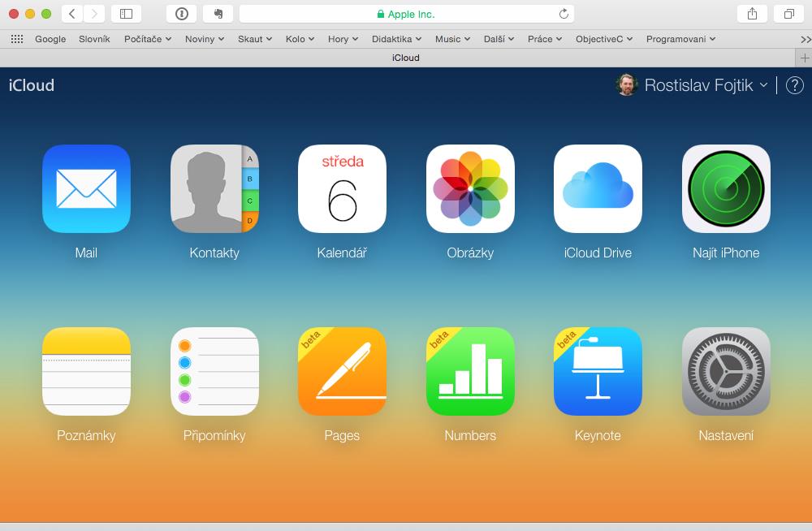Open the Top Sites grid icon
The image size is (812, 531).
[x=17, y=39]
